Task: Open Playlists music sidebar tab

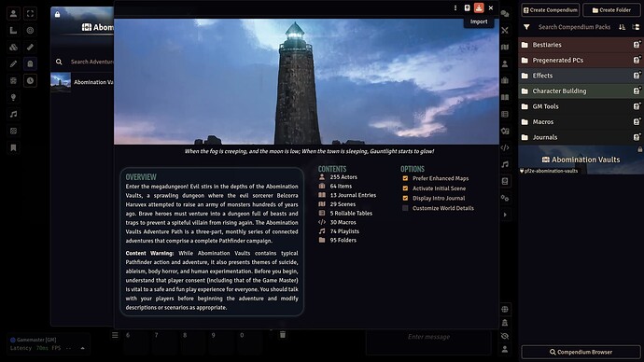Action: (505, 164)
